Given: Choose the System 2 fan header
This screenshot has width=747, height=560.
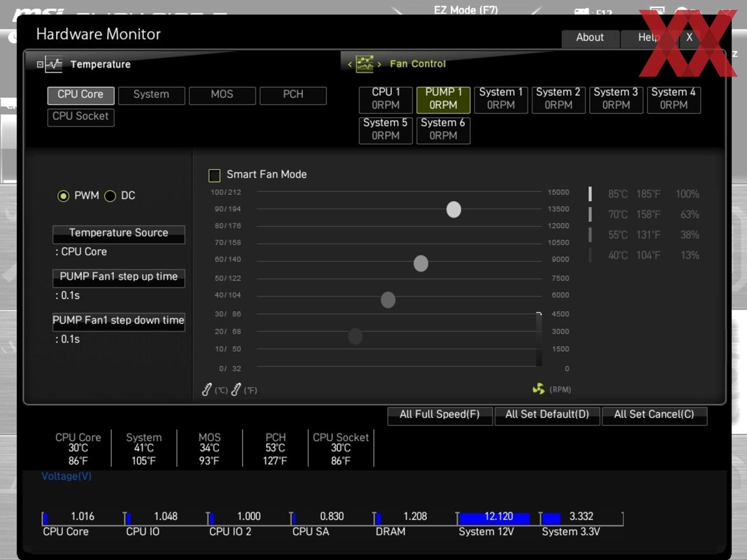Looking at the screenshot, I should (559, 99).
